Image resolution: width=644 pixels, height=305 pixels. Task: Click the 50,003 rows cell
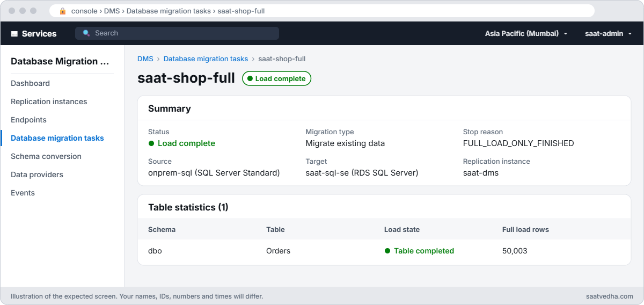coord(515,251)
